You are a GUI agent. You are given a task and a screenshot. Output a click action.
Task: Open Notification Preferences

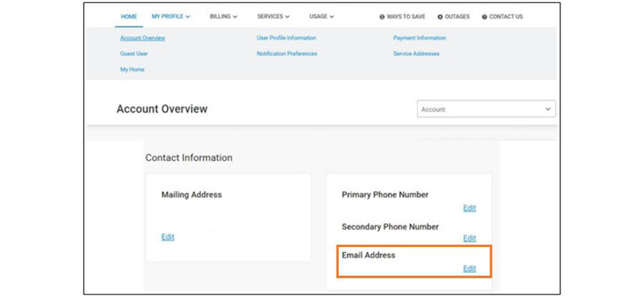click(287, 54)
